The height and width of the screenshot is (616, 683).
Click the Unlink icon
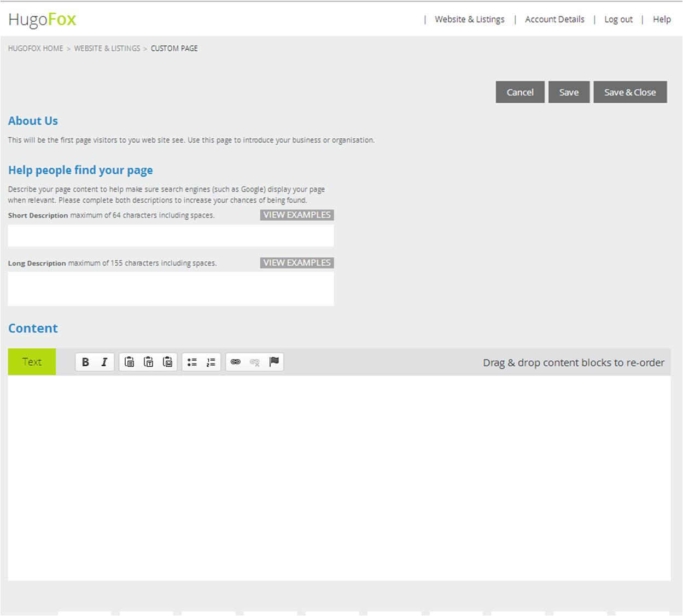point(254,361)
